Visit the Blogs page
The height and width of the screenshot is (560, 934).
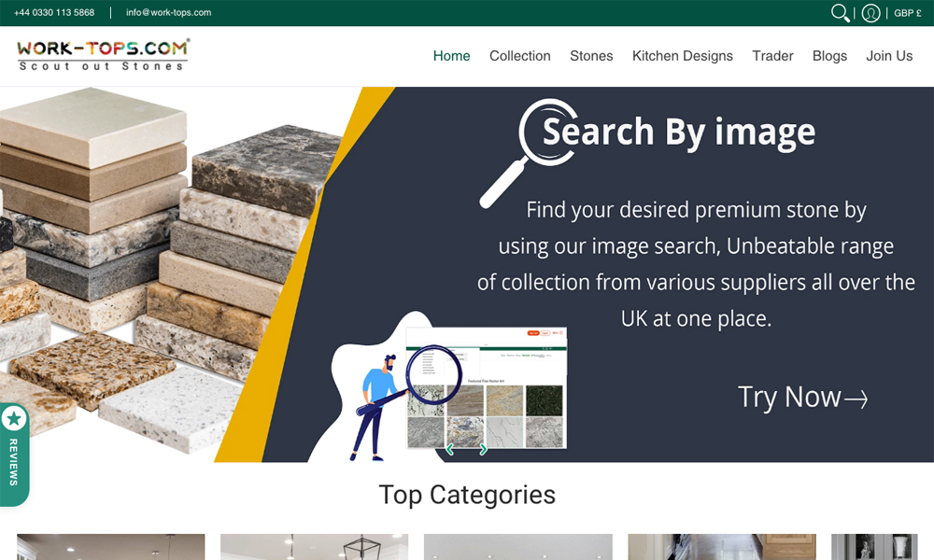pos(829,56)
